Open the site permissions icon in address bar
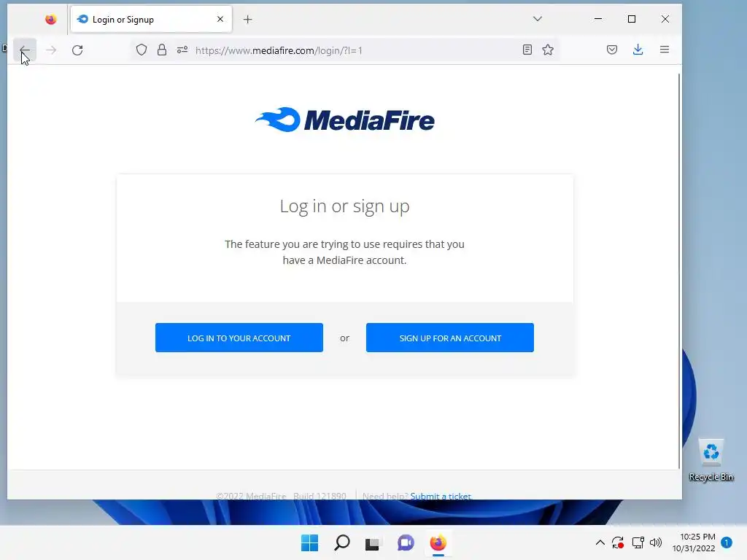747x560 pixels. click(x=182, y=50)
